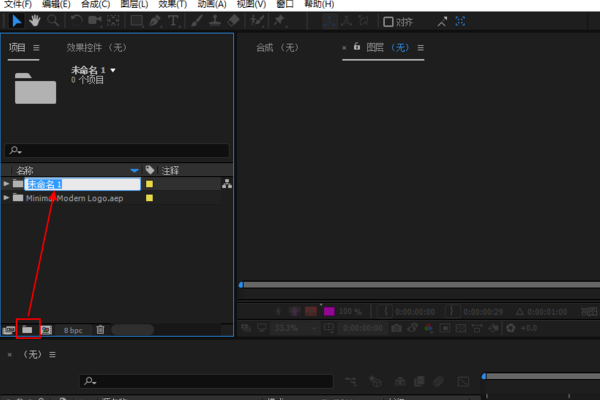Select the Hand tool in toolbar
This screenshot has height=400, width=600.
pos(35,20)
